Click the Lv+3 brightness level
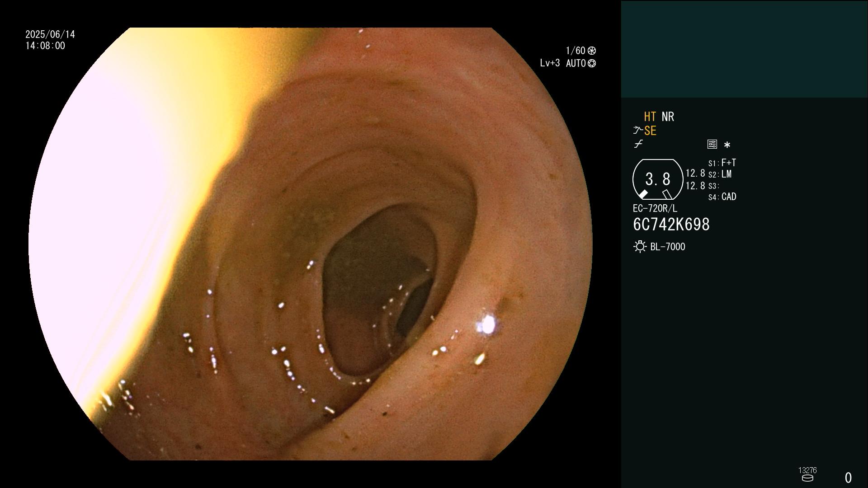 [550, 63]
